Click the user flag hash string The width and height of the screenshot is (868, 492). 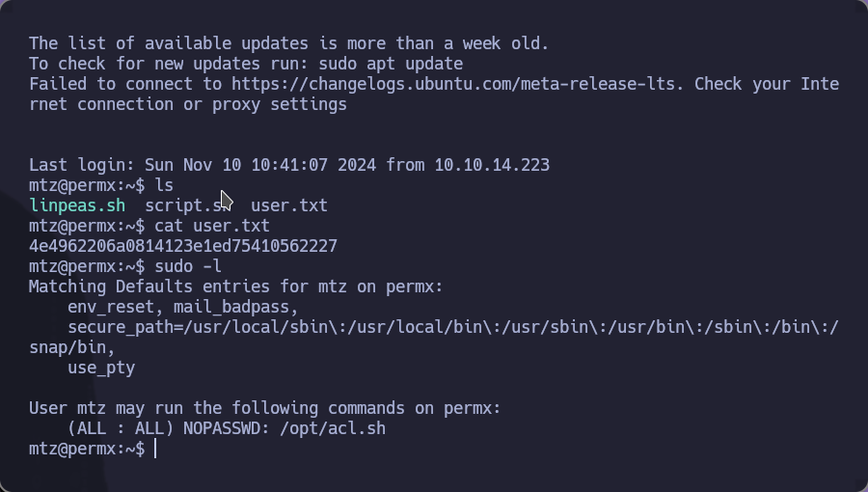[x=183, y=246]
